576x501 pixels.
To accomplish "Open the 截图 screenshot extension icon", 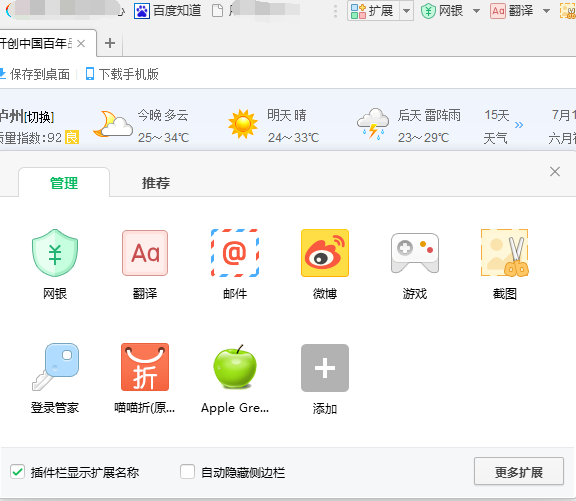I will click(x=505, y=253).
